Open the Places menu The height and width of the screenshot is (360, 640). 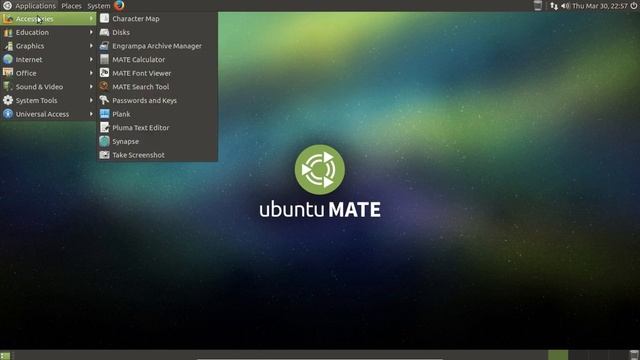71,6
